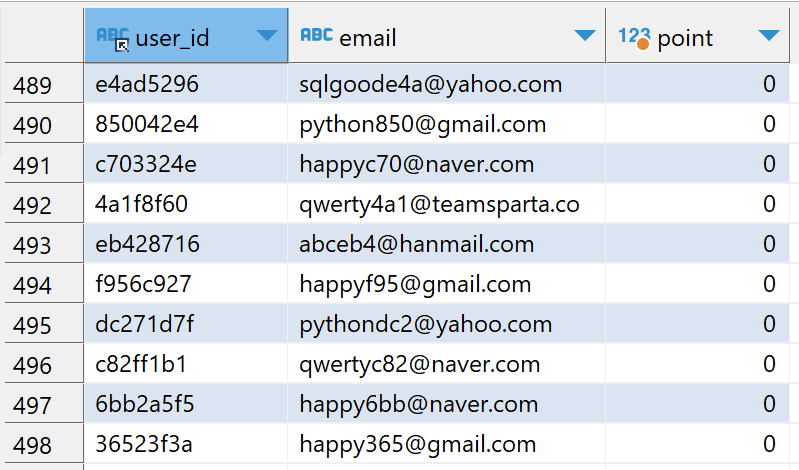Select row number 494
Viewport: 799px width, 470px height.
[x=44, y=284]
